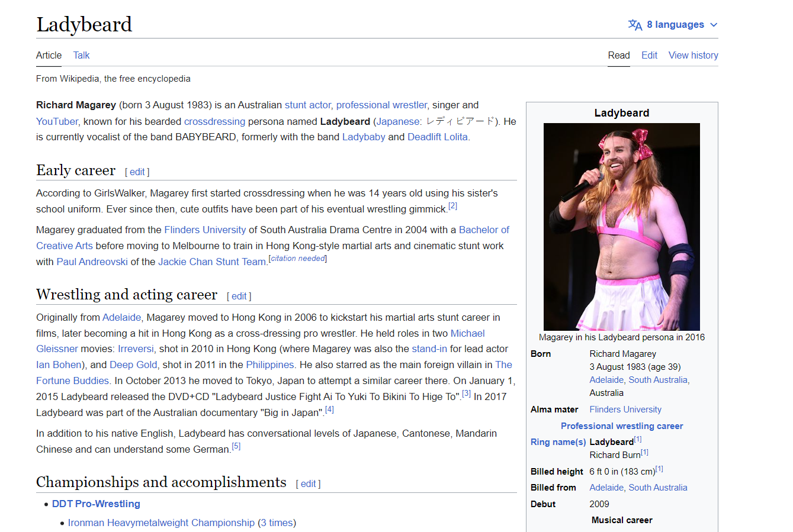Open the Flinders University link in article text
The width and height of the screenshot is (793, 532).
(205, 230)
